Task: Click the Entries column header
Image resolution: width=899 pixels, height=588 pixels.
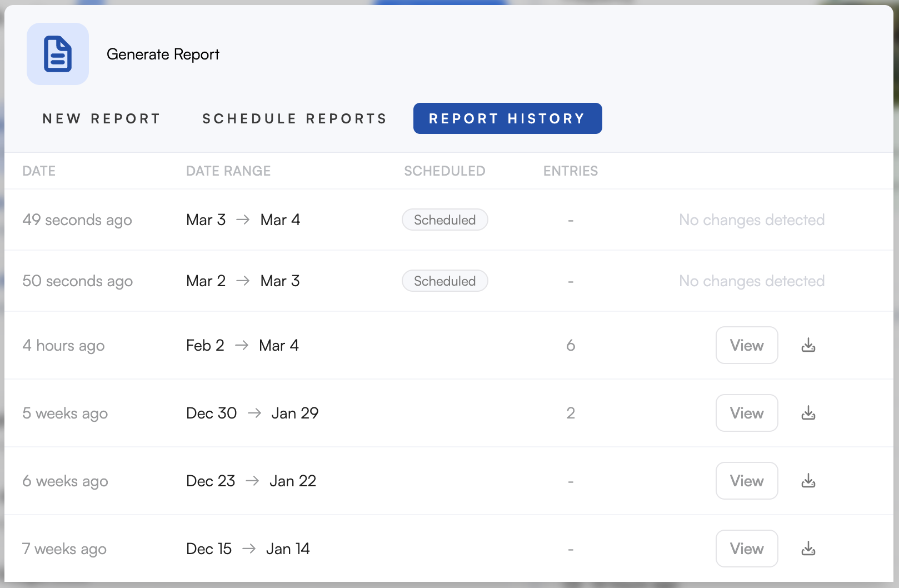Action: (571, 171)
